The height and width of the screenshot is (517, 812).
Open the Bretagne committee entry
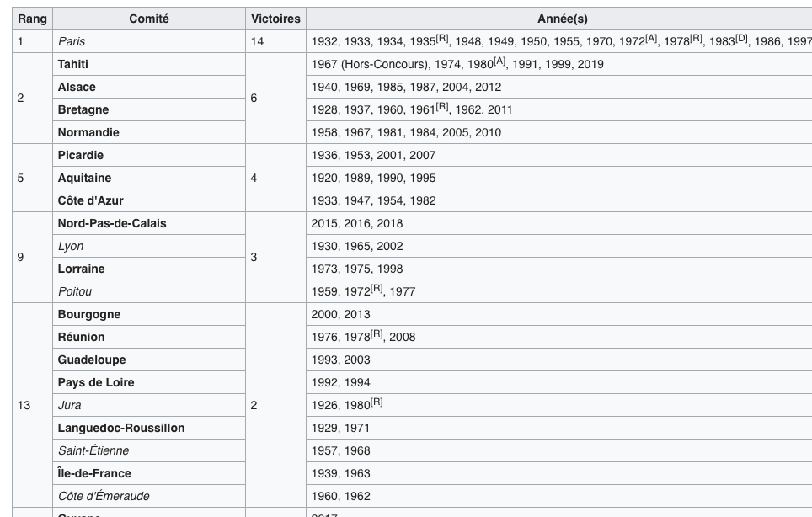pos(83,109)
